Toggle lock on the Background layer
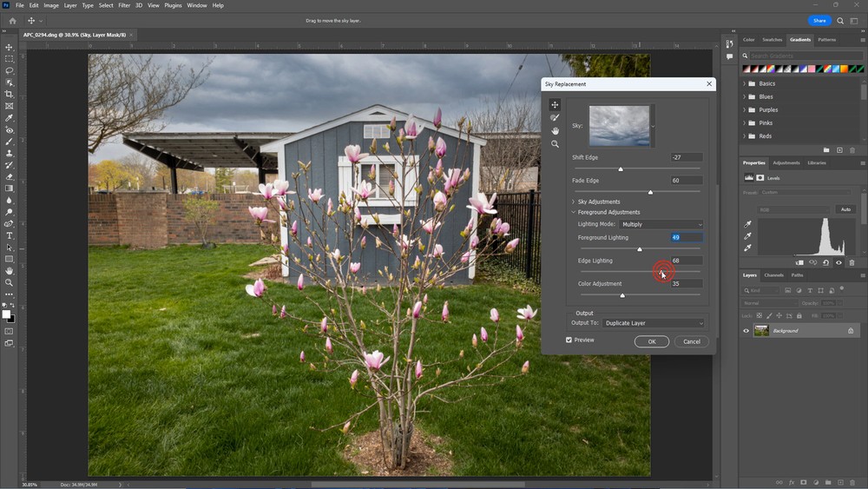This screenshot has width=868, height=489. coord(851,331)
